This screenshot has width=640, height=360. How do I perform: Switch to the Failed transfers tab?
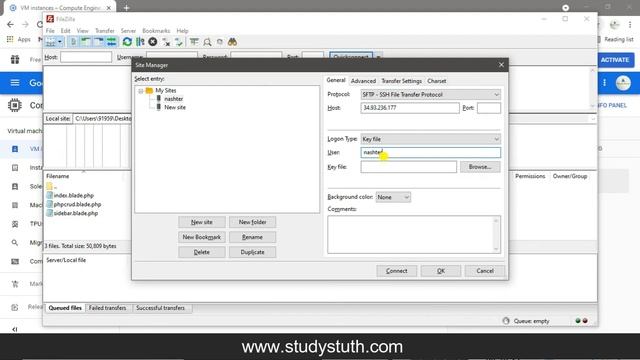coord(107,308)
